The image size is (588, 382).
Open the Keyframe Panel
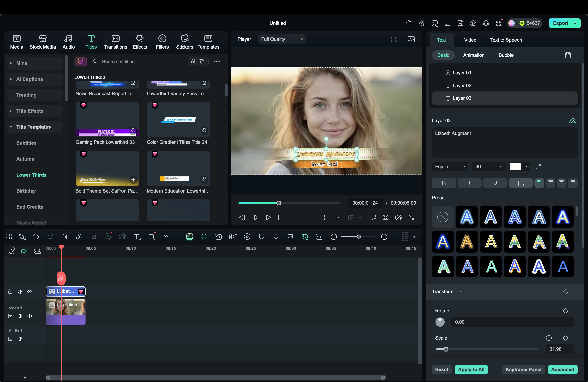[x=523, y=369]
